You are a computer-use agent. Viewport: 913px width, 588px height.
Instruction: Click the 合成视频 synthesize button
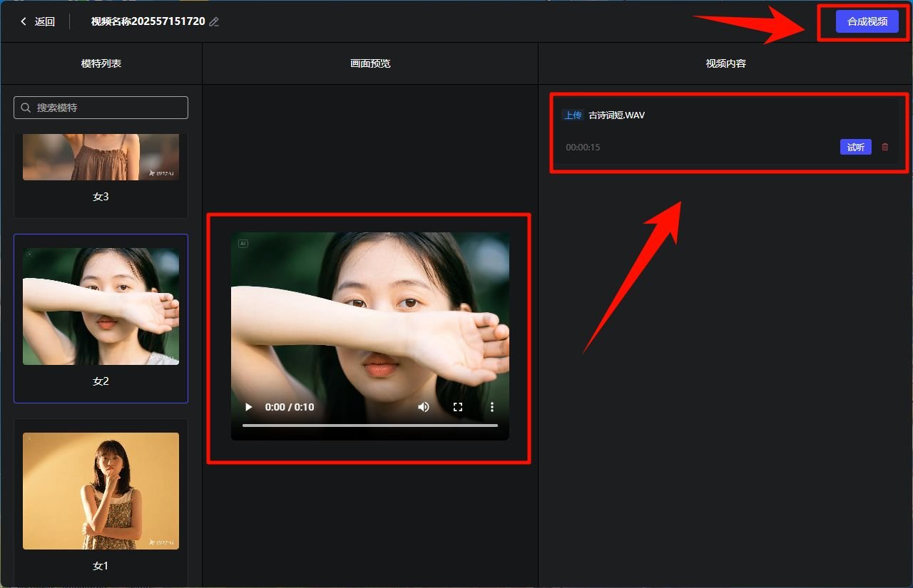pyautogui.click(x=866, y=21)
